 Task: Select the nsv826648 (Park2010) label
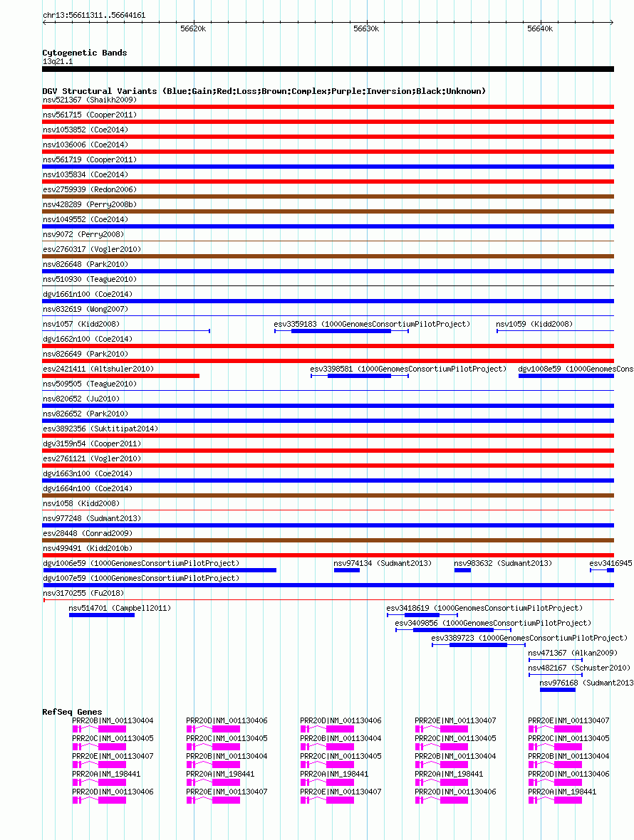[x=85, y=264]
